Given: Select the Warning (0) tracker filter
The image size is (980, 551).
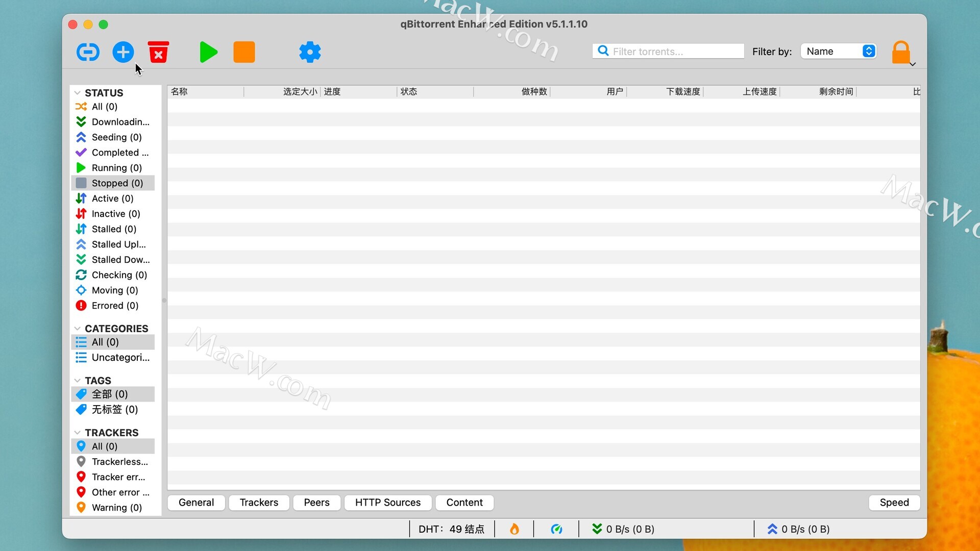Looking at the screenshot, I should (x=113, y=508).
